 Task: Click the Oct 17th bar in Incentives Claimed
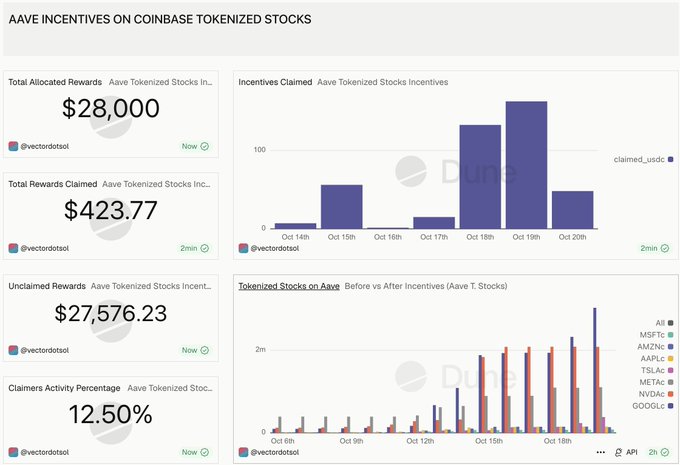[x=434, y=223]
